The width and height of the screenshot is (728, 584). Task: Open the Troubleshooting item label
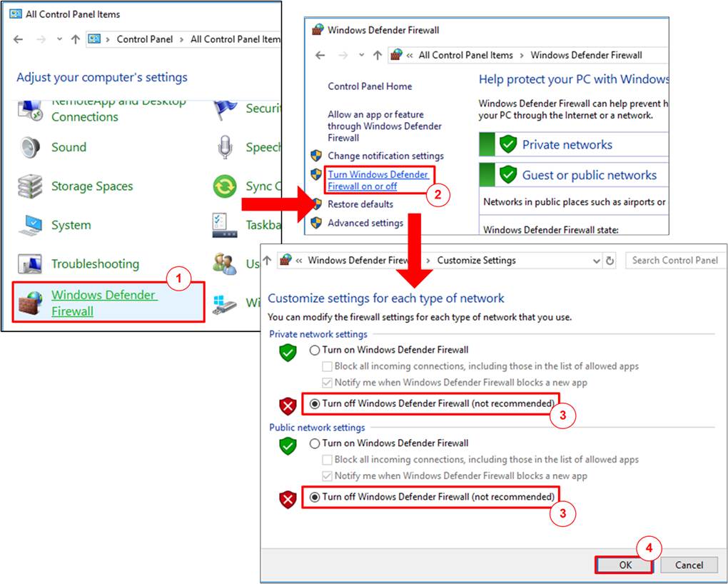(95, 264)
